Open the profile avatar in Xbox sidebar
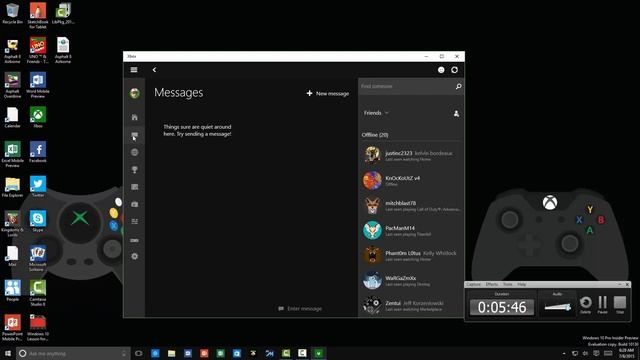 point(135,93)
